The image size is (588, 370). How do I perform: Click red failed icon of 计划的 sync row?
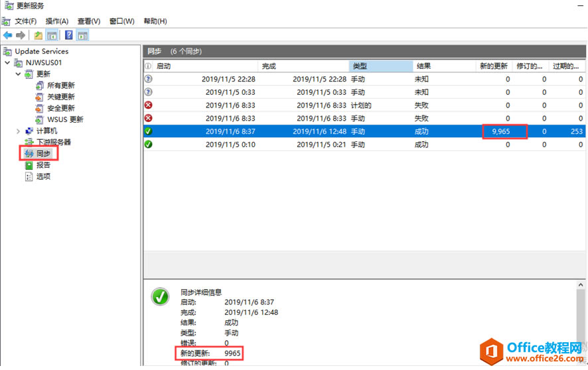click(x=149, y=105)
